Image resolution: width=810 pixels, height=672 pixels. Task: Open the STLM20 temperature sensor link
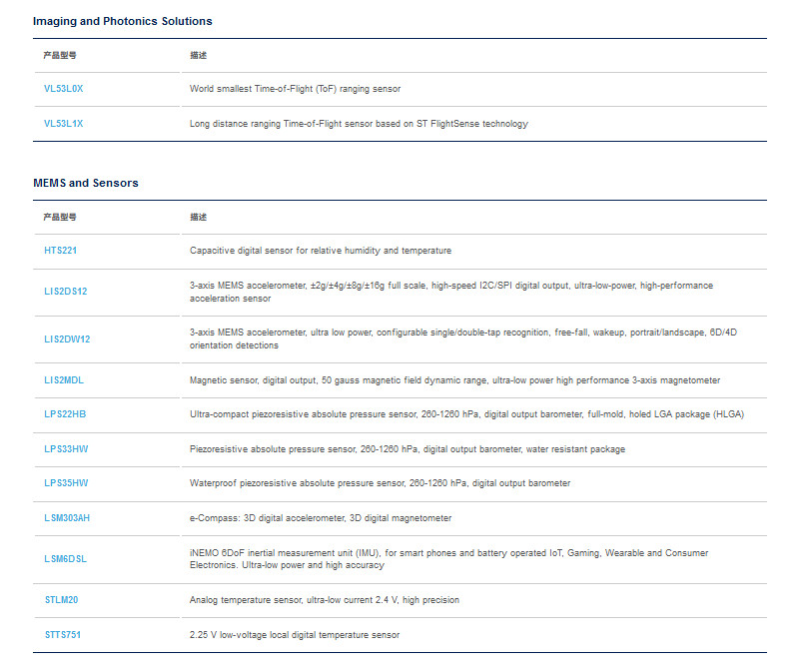[x=61, y=600]
